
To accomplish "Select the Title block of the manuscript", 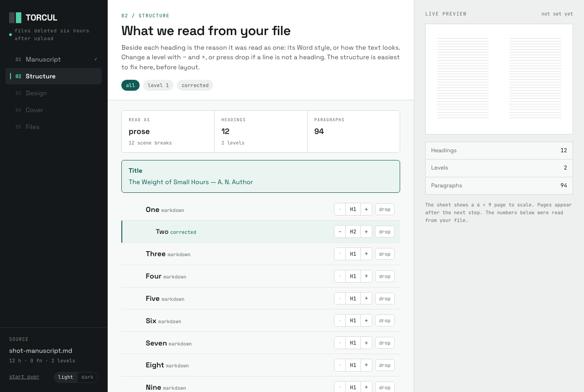I will click(261, 176).
